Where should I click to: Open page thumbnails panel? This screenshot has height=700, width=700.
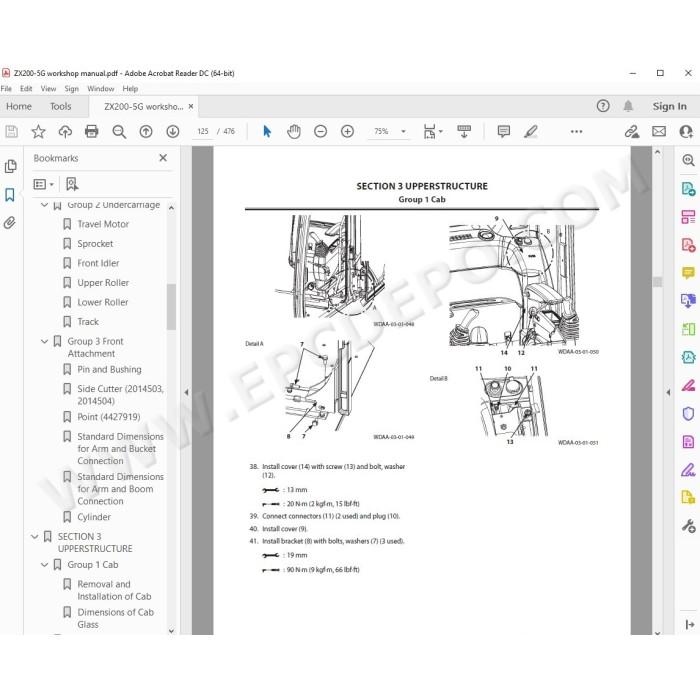pos(10,167)
